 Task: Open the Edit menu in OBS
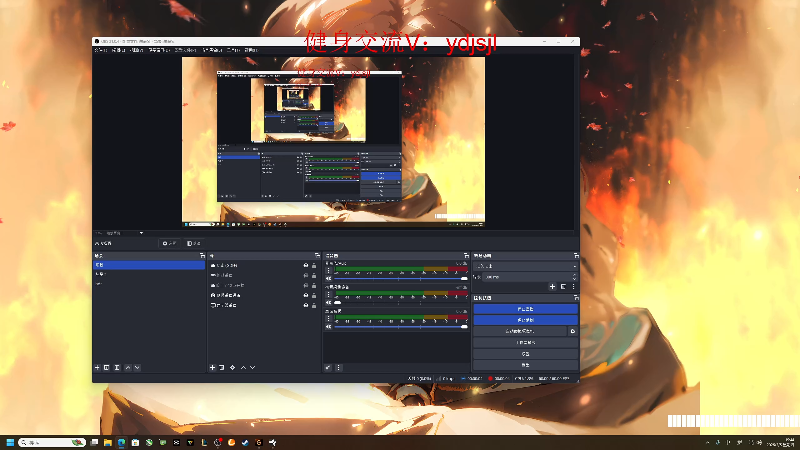point(118,50)
